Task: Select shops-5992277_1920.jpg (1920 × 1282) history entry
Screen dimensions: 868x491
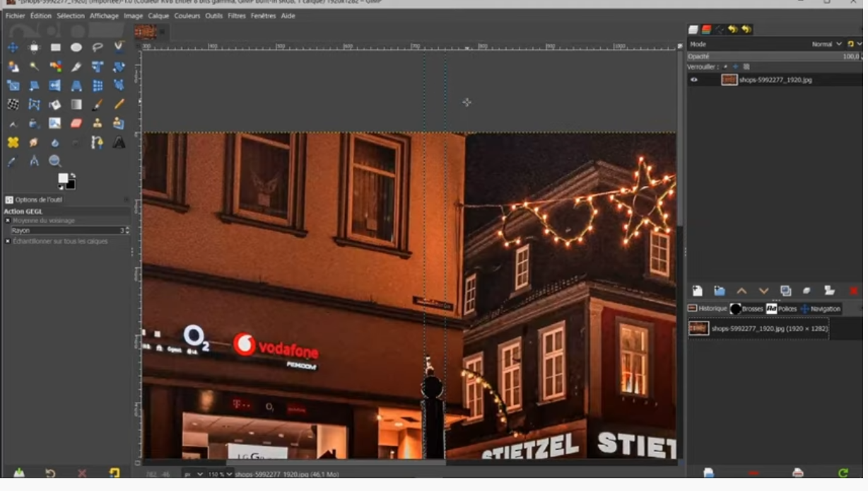Action: (x=758, y=328)
